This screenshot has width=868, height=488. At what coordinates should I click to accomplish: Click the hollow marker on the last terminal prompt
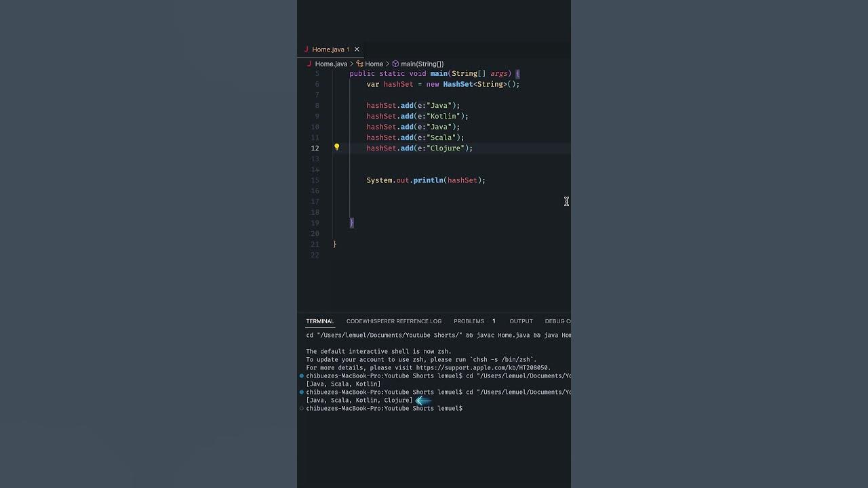[302, 409]
